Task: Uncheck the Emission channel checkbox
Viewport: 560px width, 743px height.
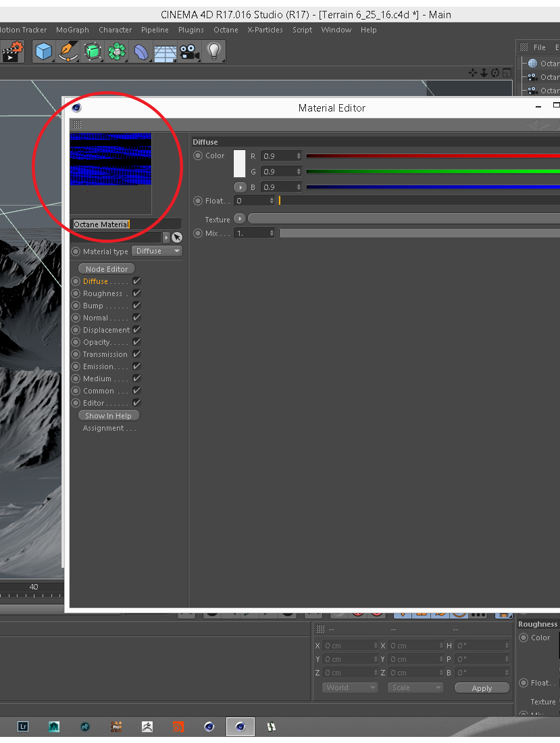Action: point(137,366)
